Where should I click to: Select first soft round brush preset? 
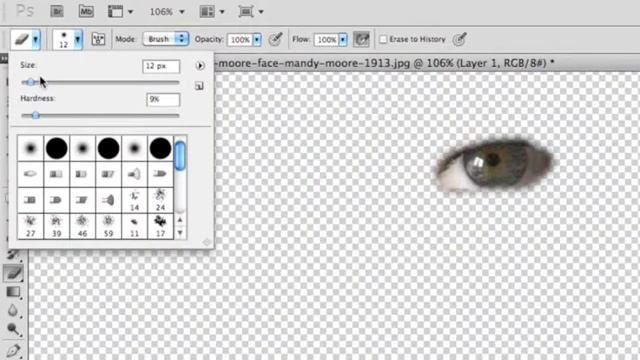[x=30, y=148]
